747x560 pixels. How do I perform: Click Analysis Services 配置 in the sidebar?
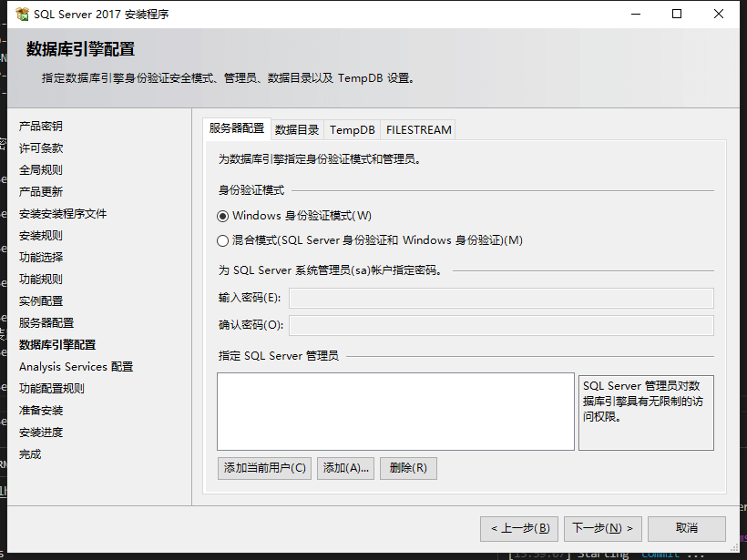click(x=76, y=367)
